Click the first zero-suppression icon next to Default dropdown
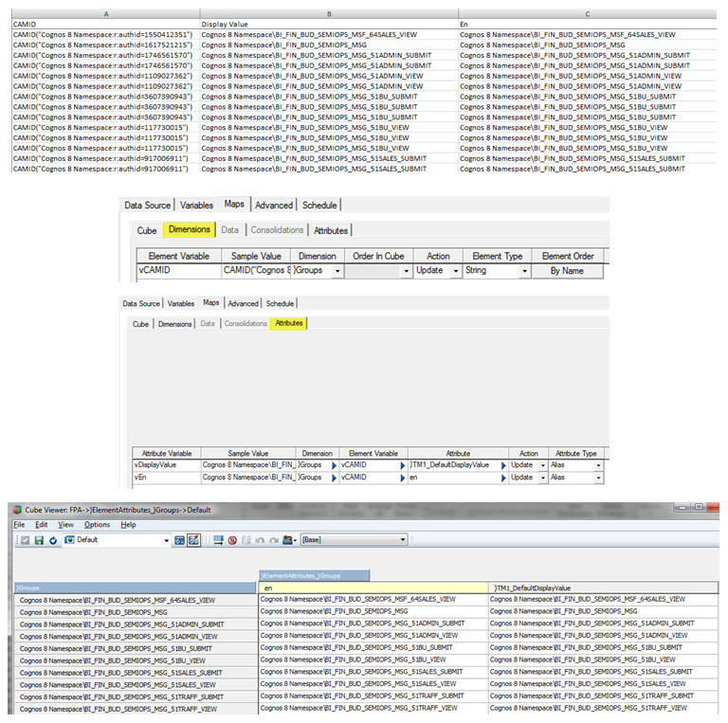This screenshot has width=728, height=723. tap(179, 540)
